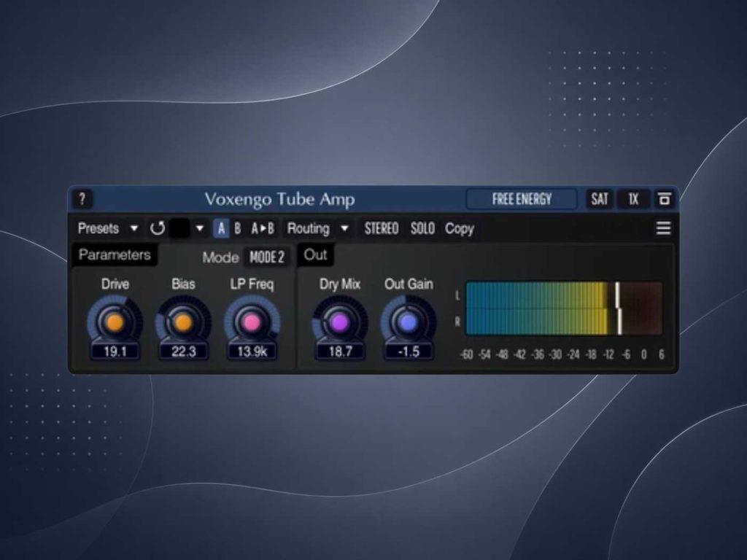Click the Dry Mix value 18.7
Image resolution: width=747 pixels, height=560 pixels.
(340, 352)
